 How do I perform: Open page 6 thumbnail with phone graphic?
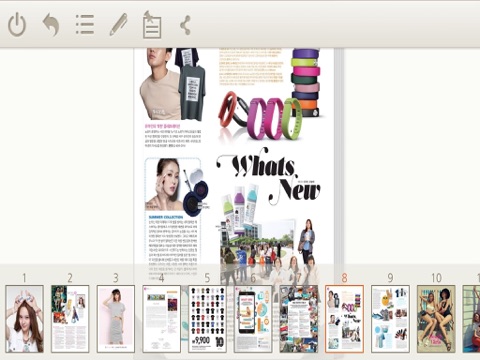pyautogui.click(x=253, y=319)
